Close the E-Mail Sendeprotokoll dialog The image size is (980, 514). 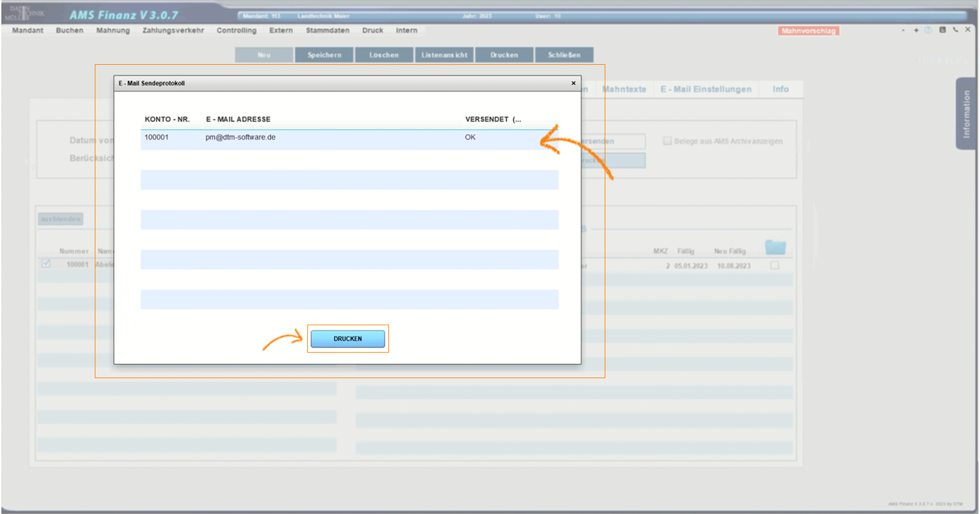click(x=574, y=83)
